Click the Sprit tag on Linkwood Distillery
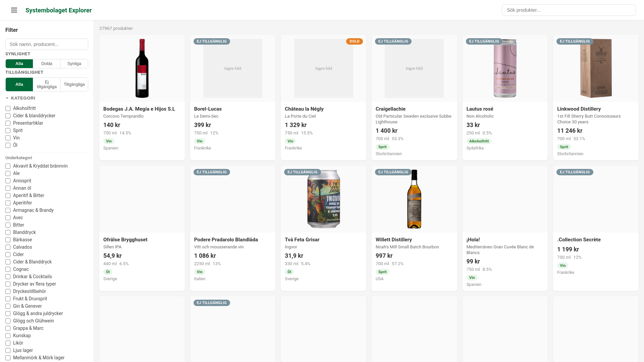This screenshot has width=644, height=362. click(564, 147)
